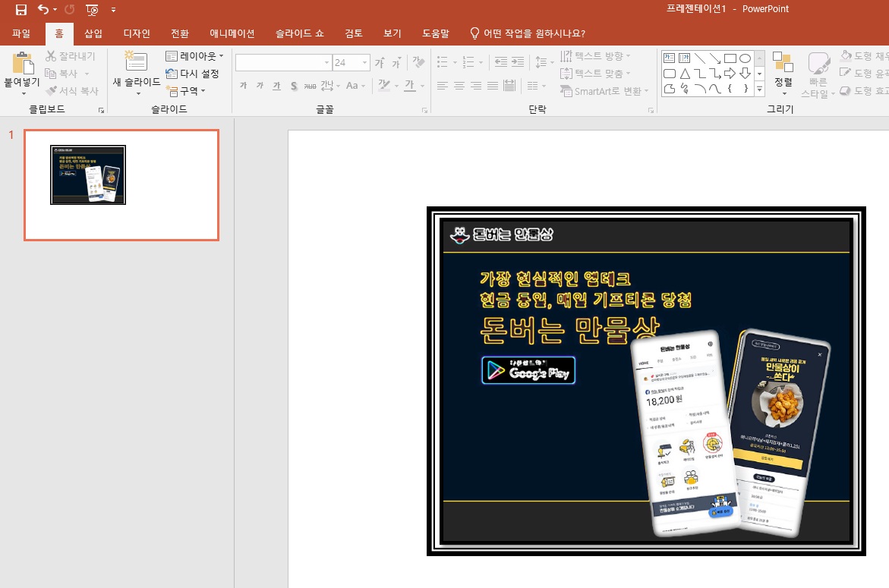Click text highlight color button
889x588 pixels.
[x=384, y=86]
